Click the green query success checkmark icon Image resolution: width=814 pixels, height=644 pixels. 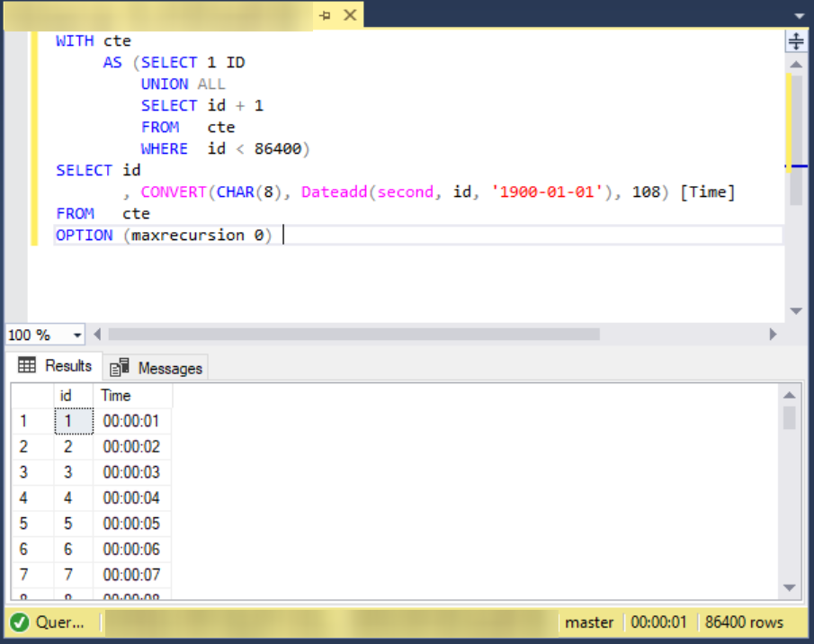pyautogui.click(x=20, y=622)
